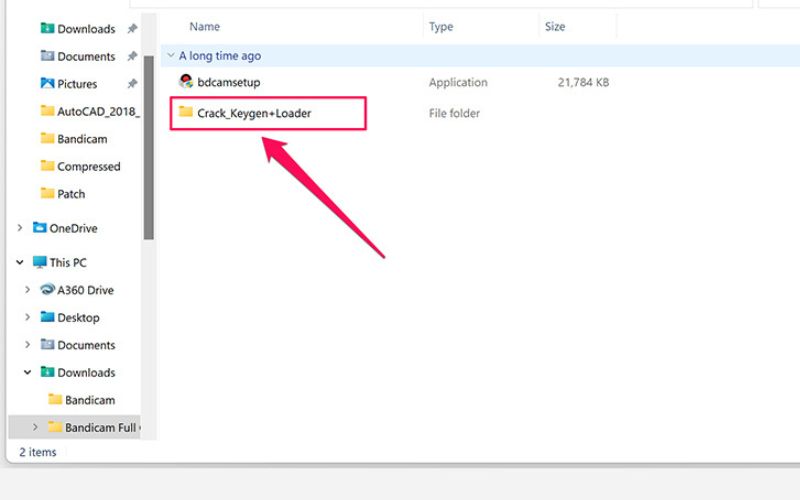Select the Pictures quick access icon

(47, 83)
